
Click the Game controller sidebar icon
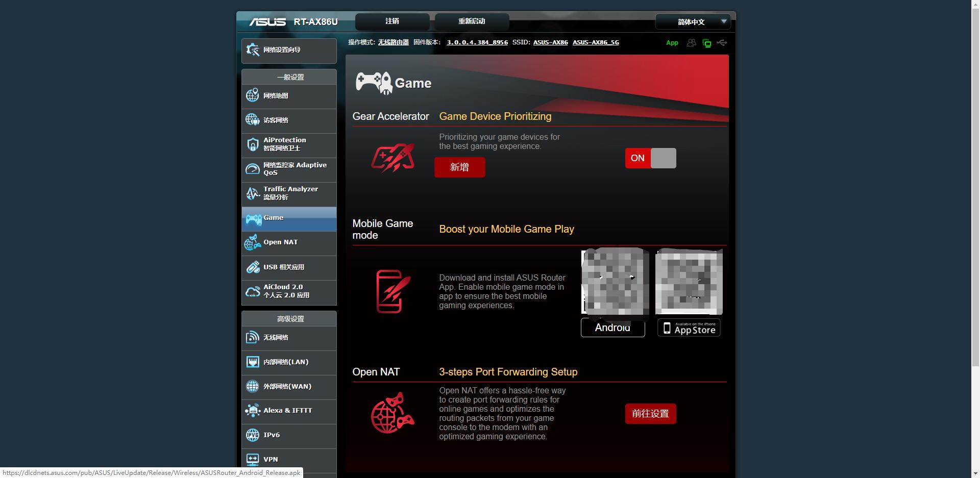[254, 219]
